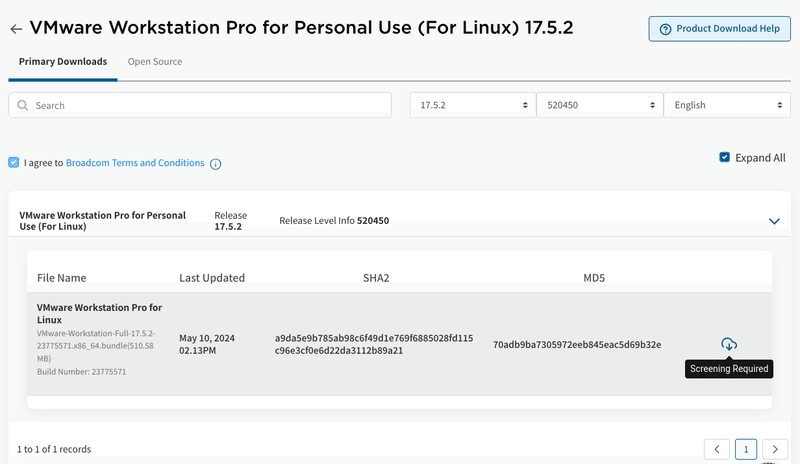This screenshot has height=464, width=800.
Task: Click the cloud download icon for Linux bundle
Action: click(729, 344)
